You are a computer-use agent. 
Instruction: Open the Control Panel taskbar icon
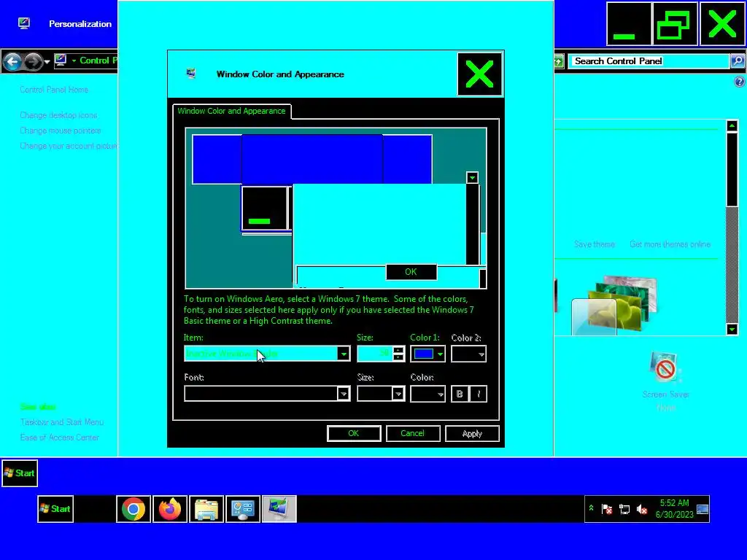pos(243,509)
